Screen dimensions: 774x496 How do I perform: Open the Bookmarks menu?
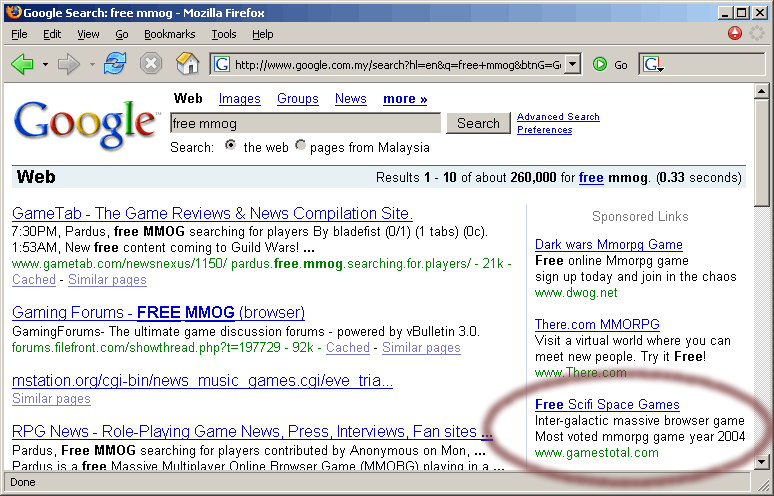coord(169,34)
